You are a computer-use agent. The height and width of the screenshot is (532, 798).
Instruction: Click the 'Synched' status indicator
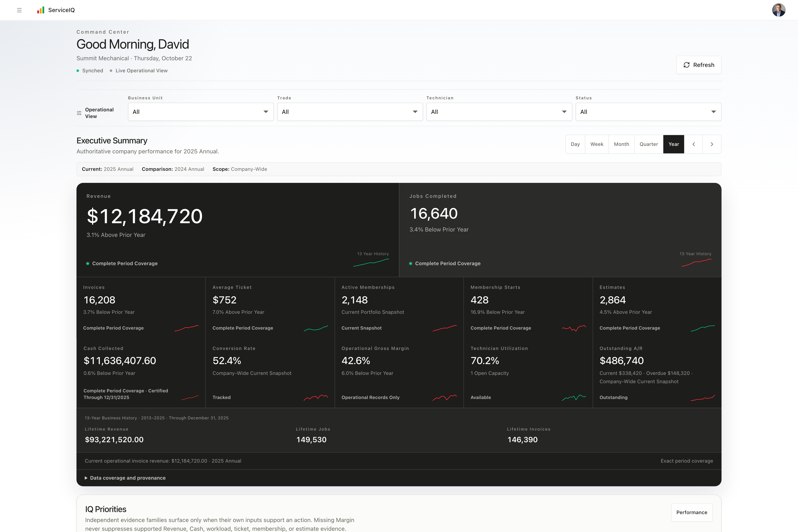[x=90, y=71]
